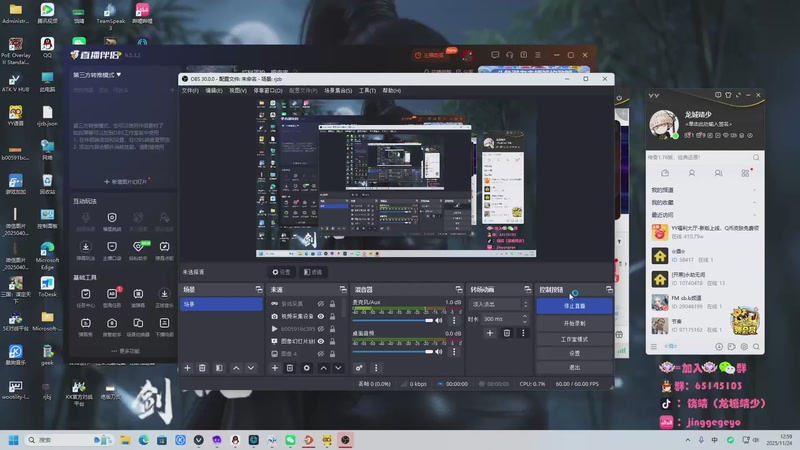Image resolution: width=800 pixels, height=450 pixels.
Task: Click 设置 button in controls panel
Action: [574, 353]
